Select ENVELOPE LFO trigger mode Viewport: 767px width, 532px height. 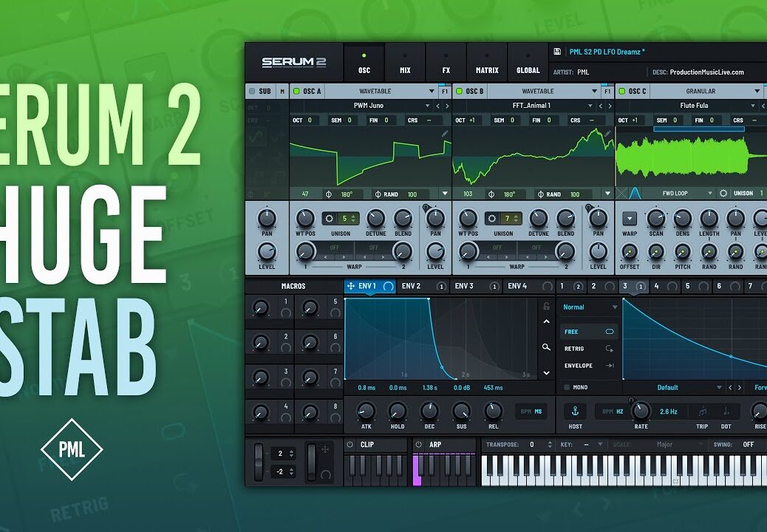point(588,365)
